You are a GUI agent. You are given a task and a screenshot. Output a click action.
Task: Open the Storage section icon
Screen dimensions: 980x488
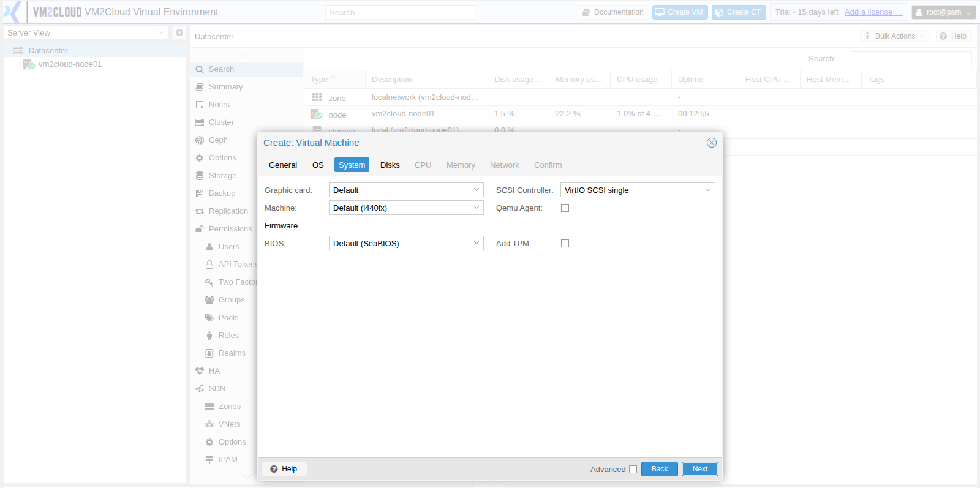click(x=200, y=176)
